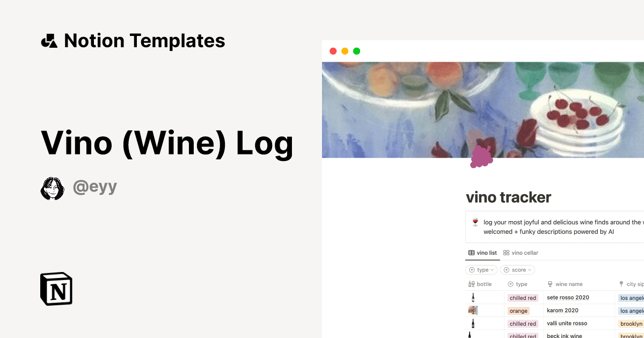644x338 pixels.
Task: Click the gallery icon beside vino cellar
Action: pos(506,253)
